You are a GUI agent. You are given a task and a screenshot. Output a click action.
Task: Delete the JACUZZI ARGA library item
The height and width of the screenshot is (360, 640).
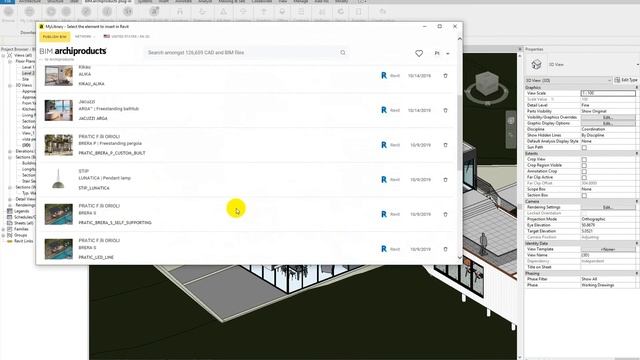[x=445, y=110]
